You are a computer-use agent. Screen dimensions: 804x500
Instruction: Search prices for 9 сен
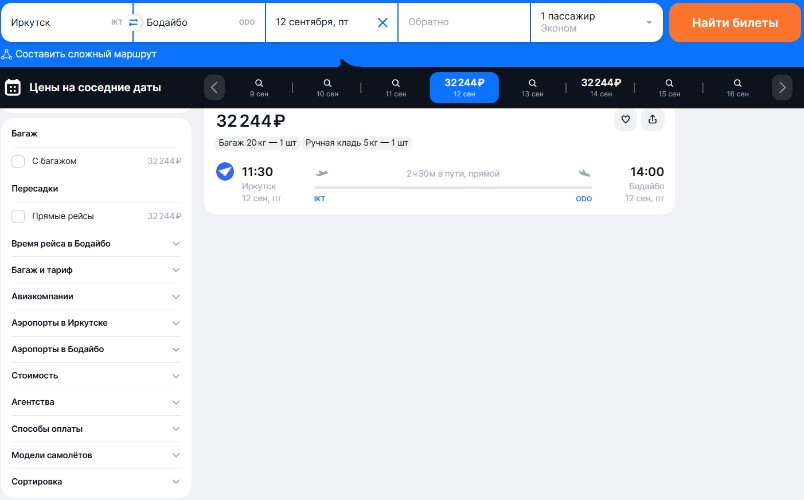(258, 88)
